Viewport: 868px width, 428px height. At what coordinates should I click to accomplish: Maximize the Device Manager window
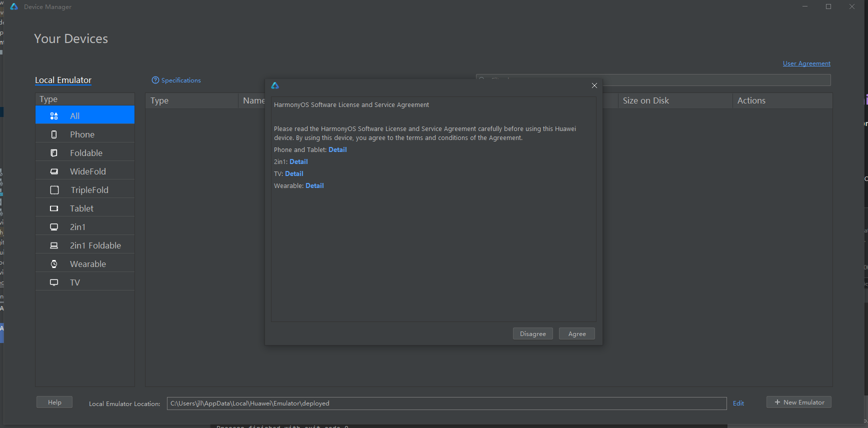[828, 6]
